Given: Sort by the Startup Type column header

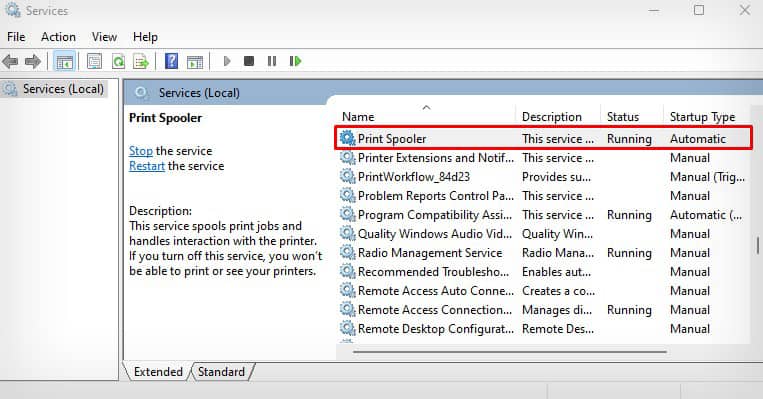Looking at the screenshot, I should [x=702, y=117].
